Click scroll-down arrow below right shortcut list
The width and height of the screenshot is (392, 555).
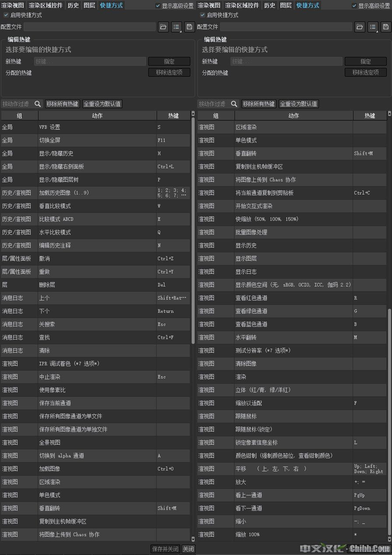pos(389,539)
